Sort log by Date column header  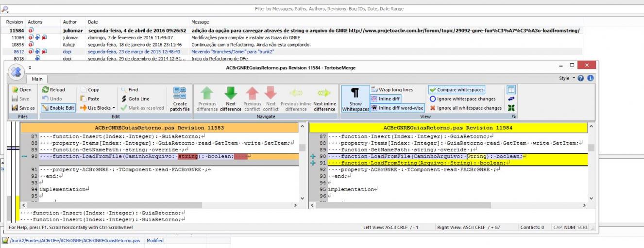coord(92,22)
